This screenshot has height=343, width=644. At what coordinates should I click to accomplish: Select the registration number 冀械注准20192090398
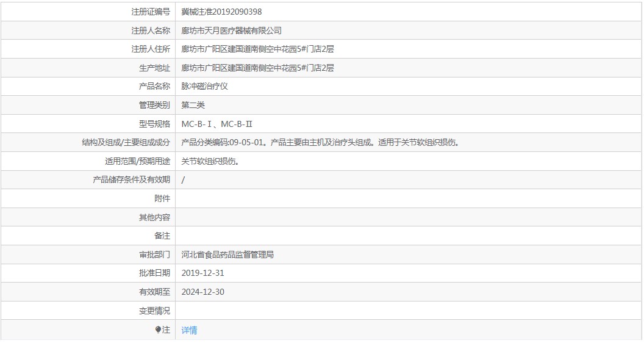[x=221, y=12]
